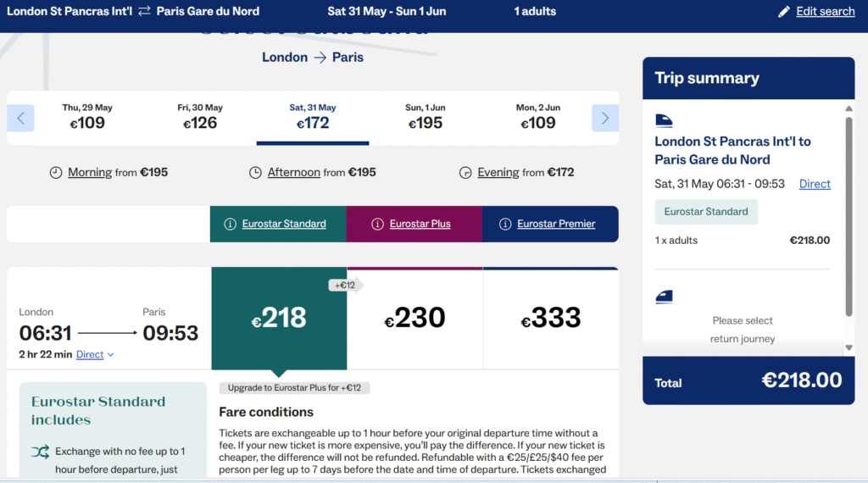Screen dimensions: 868x483
Task: Open info icon for Eurostar Premier
Action: (505, 224)
